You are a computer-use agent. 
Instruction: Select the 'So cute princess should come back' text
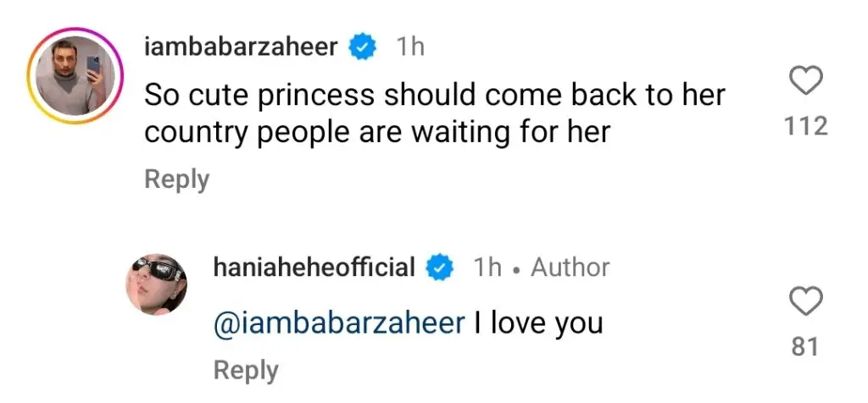coord(435,96)
